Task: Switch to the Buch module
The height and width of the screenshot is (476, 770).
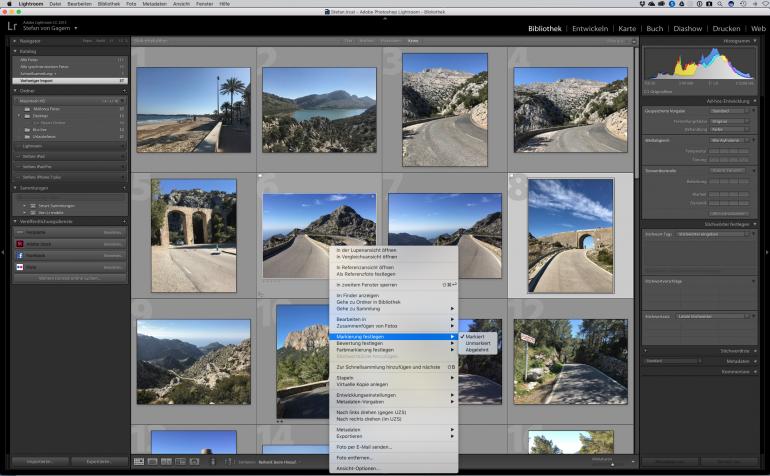Action: [x=655, y=28]
